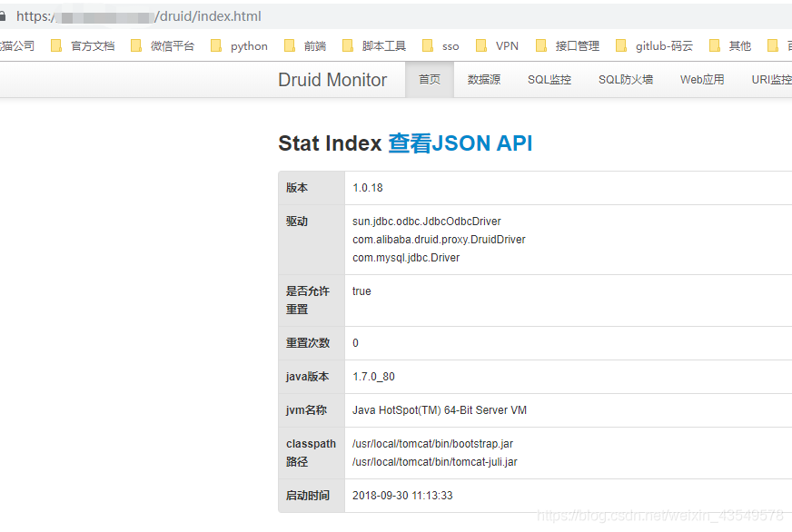Open the URI监控 tab
Image resolution: width=792 pixels, height=532 pixels.
coord(768,79)
